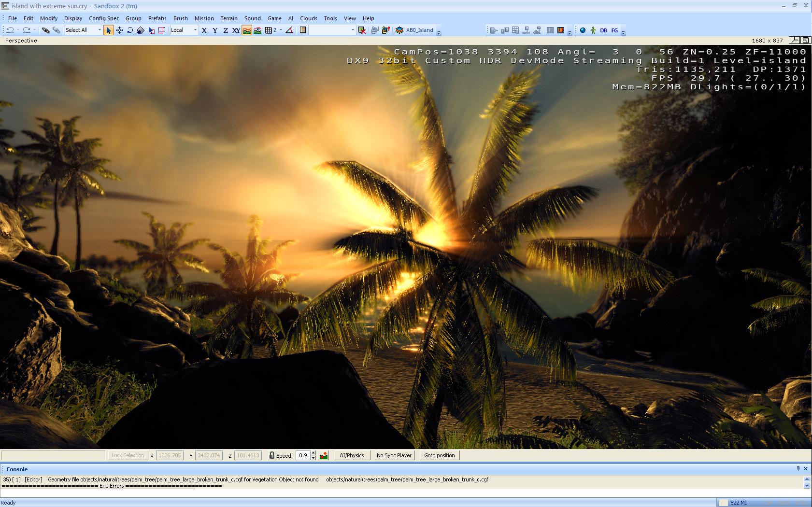Toggle Snap to Grid
The image size is (812, 507).
click(x=269, y=30)
